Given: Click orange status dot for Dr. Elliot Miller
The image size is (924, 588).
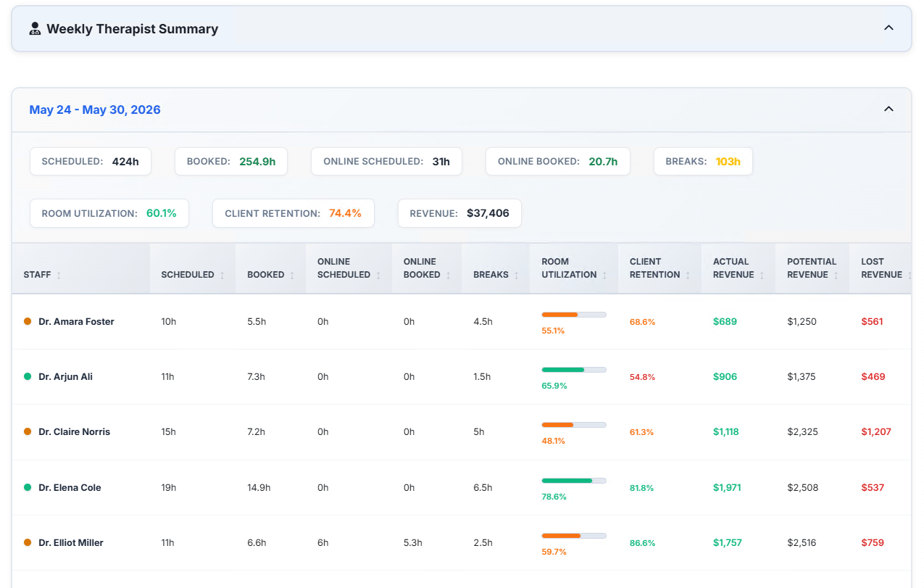Looking at the screenshot, I should 28,542.
